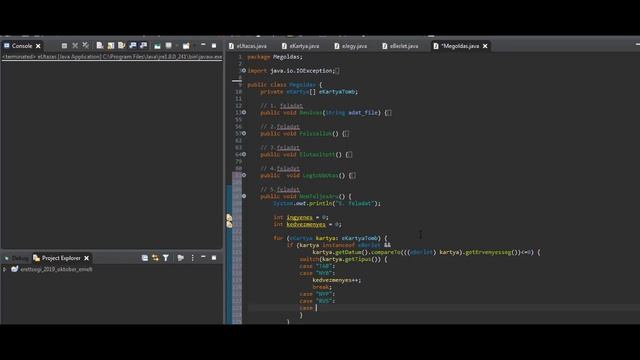Select the erettsegi_2019_oktober_emelt project
This screenshot has height=360, width=640.
click(x=56, y=269)
